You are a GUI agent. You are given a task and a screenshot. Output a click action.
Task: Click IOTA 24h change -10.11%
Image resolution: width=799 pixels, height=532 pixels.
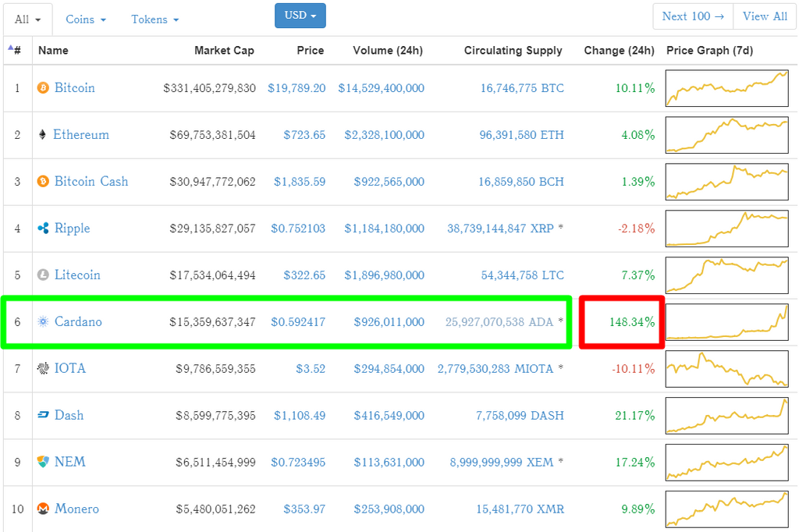pos(634,369)
